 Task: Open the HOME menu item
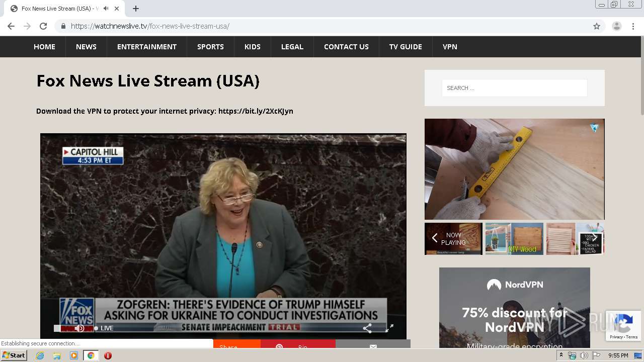(x=44, y=47)
